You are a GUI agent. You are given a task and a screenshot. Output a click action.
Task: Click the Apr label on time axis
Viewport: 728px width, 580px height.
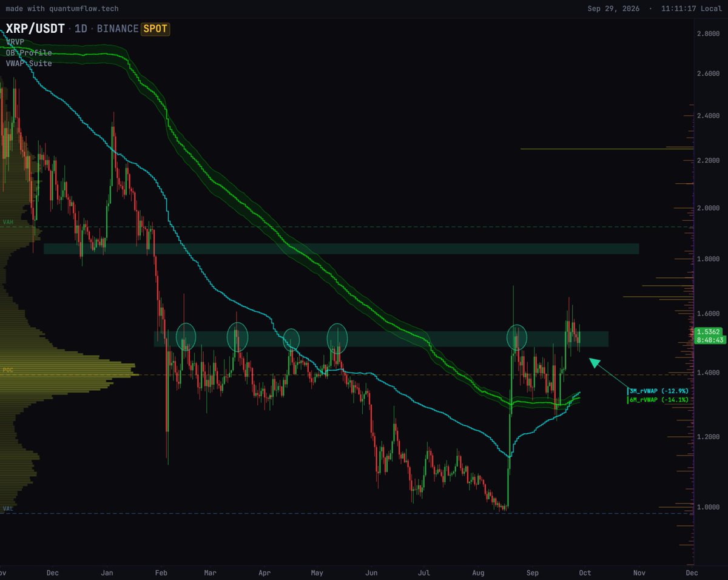click(x=265, y=573)
